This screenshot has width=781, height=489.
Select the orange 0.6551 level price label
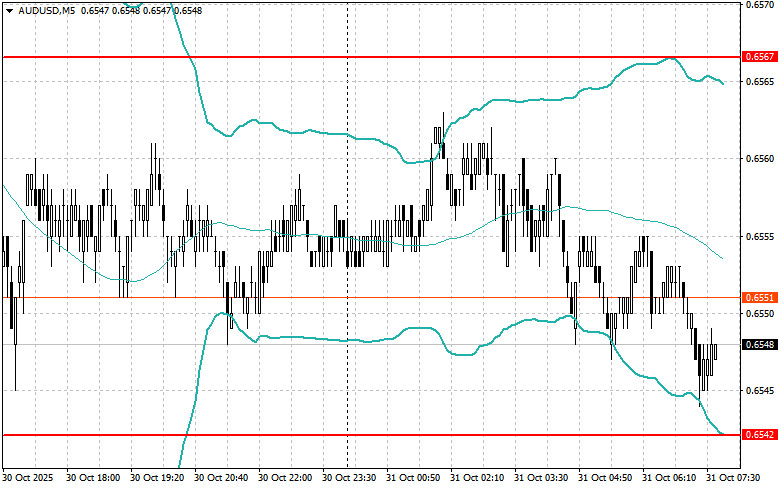pos(760,298)
